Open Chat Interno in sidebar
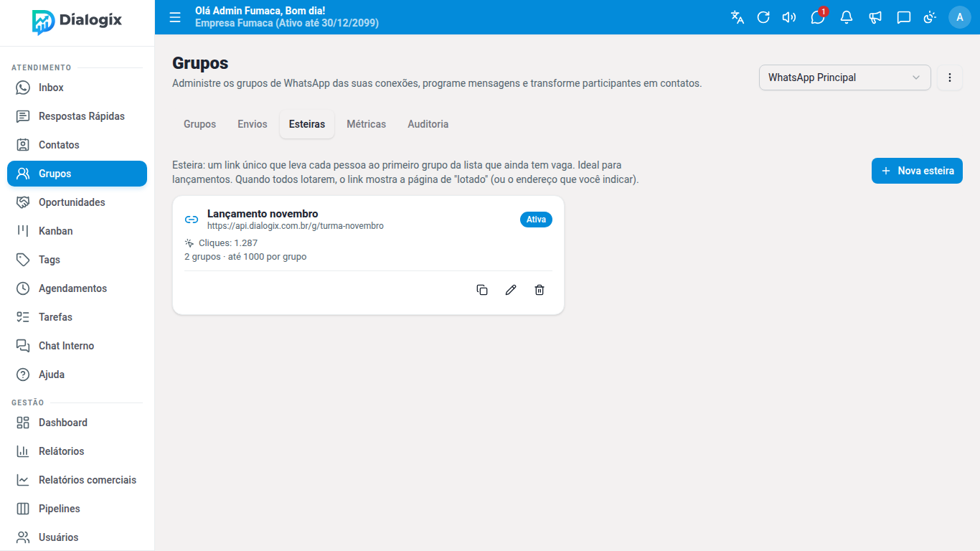The height and width of the screenshot is (551, 980). pos(77,346)
